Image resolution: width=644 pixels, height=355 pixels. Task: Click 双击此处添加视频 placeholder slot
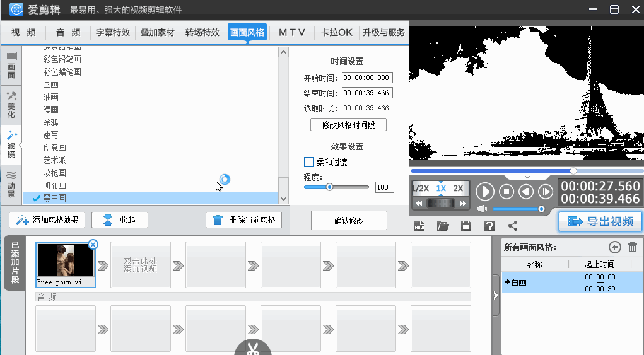[x=141, y=265]
